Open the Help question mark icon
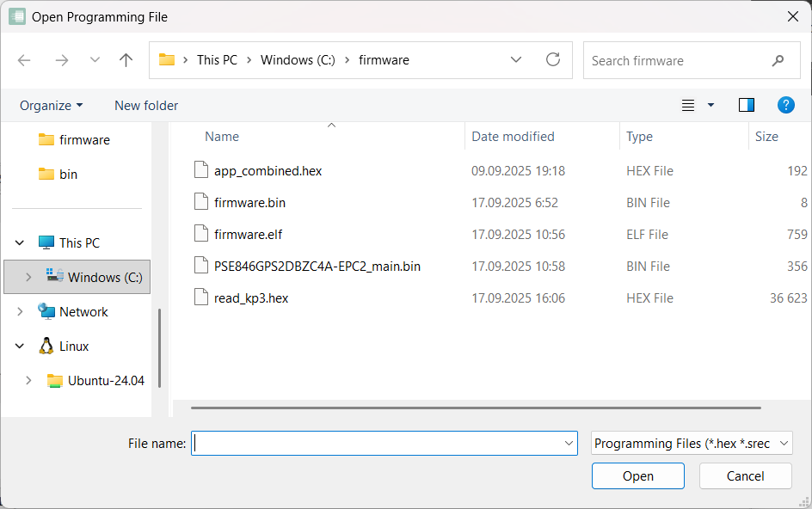 (785, 105)
